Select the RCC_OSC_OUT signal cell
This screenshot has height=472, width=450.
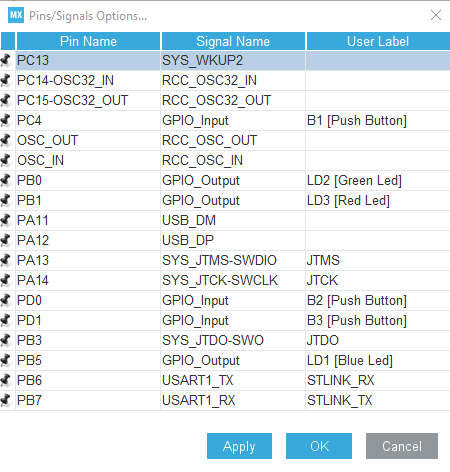pos(233,140)
